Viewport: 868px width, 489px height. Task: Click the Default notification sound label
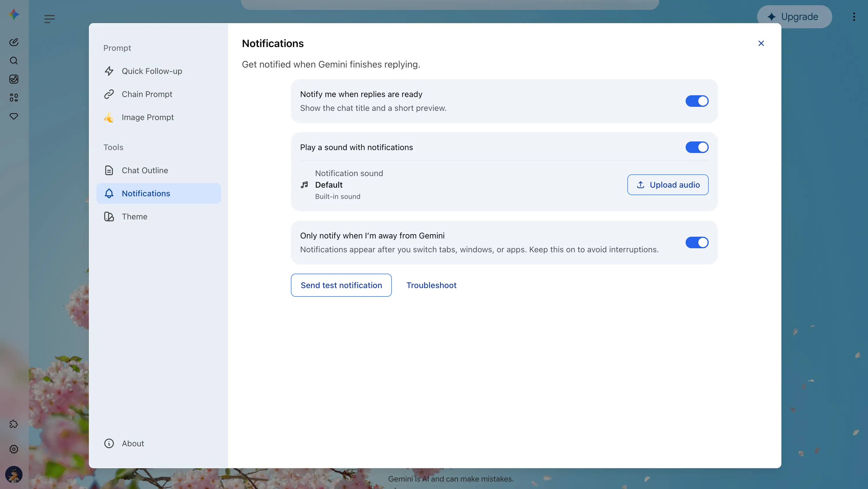329,185
